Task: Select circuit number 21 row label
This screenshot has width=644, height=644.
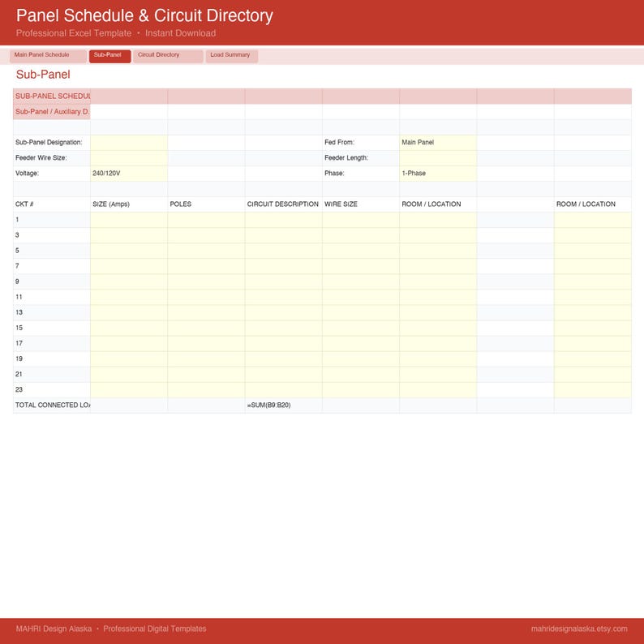Action: tap(52, 375)
